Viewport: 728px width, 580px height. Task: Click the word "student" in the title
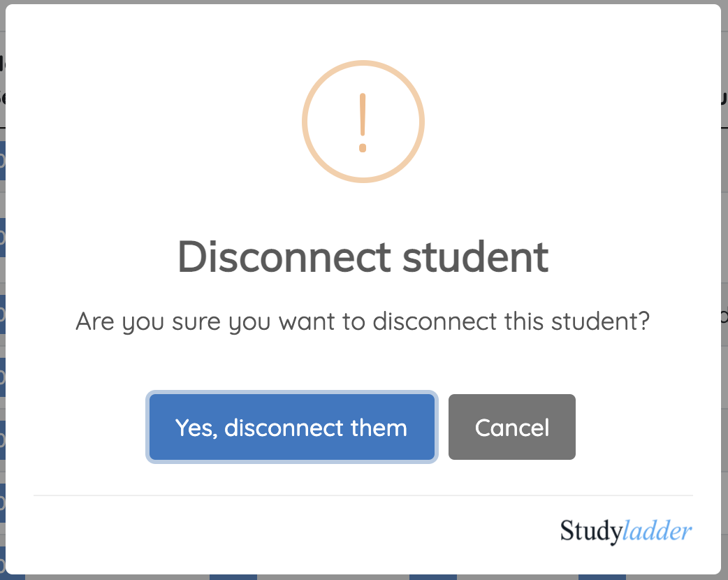click(475, 256)
